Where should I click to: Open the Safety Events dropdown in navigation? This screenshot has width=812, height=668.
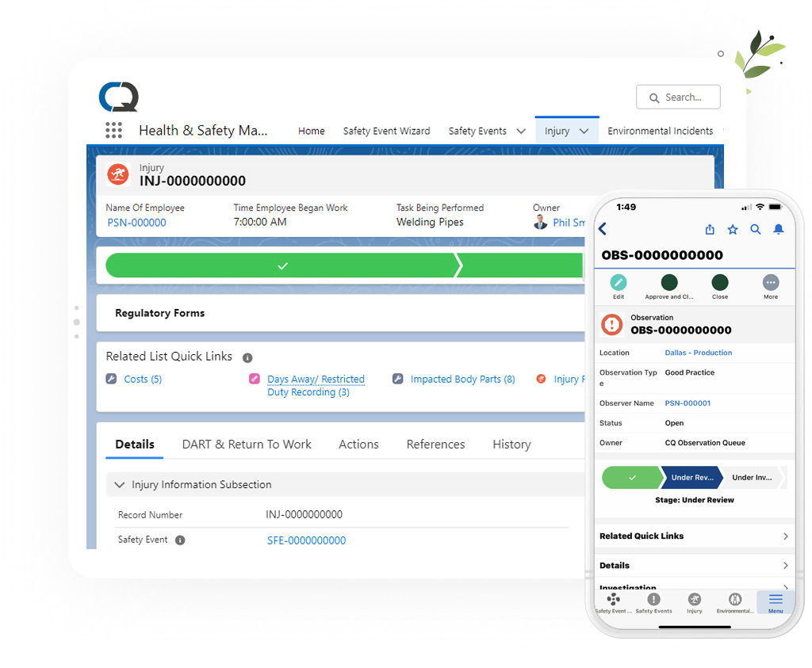coord(520,130)
